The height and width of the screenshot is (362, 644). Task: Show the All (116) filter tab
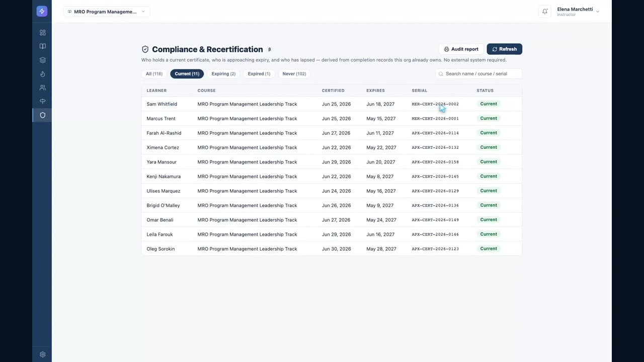tap(154, 74)
